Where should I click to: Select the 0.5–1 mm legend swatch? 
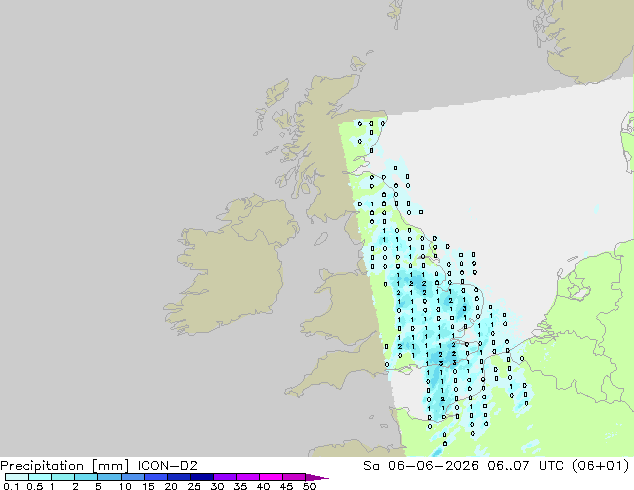[40, 477]
